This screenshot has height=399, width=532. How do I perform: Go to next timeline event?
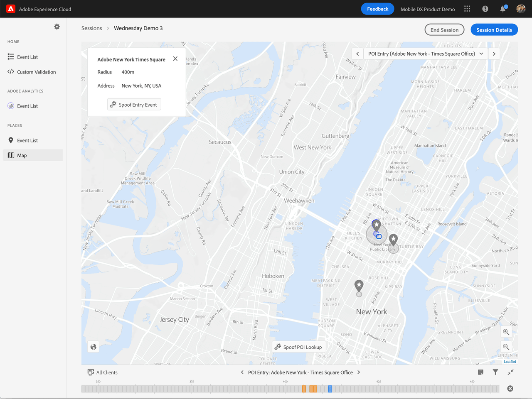[359, 372]
